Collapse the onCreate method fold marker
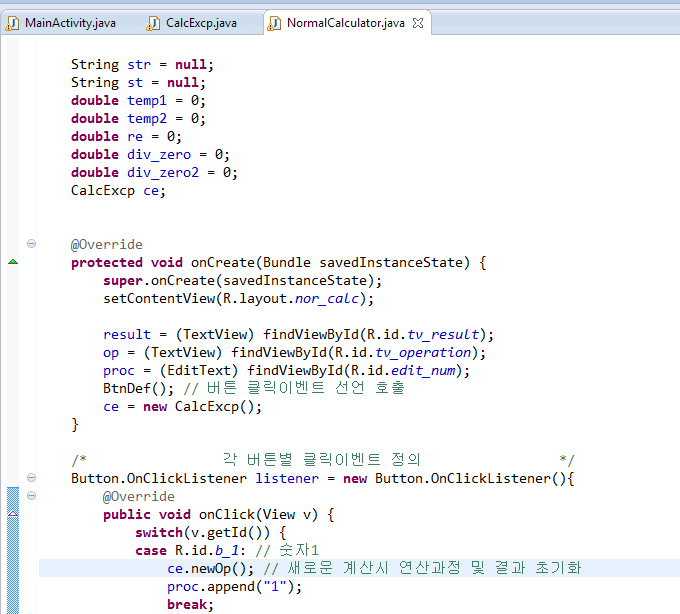680x614 pixels. point(31,244)
